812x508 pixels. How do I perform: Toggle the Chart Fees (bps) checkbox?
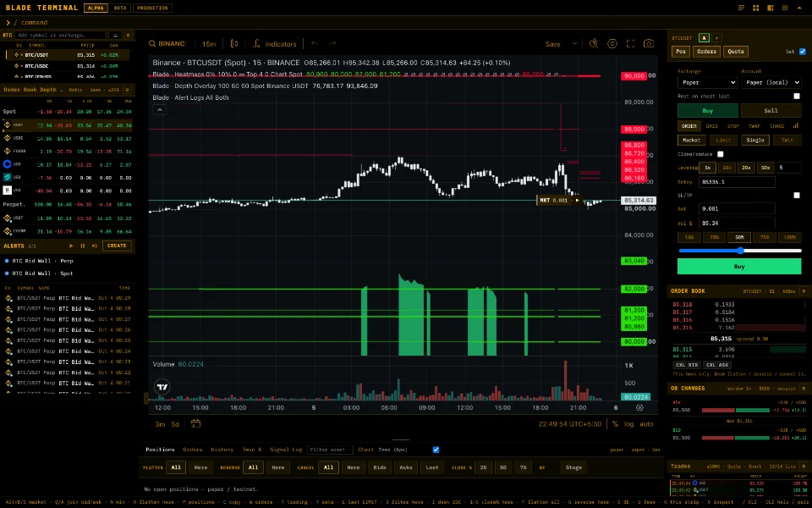[x=436, y=450]
